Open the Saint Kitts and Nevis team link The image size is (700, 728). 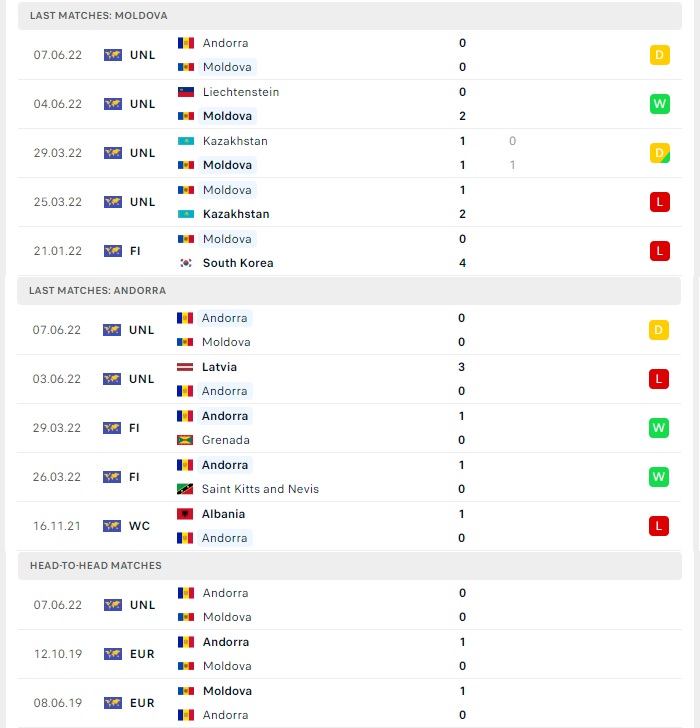click(260, 489)
